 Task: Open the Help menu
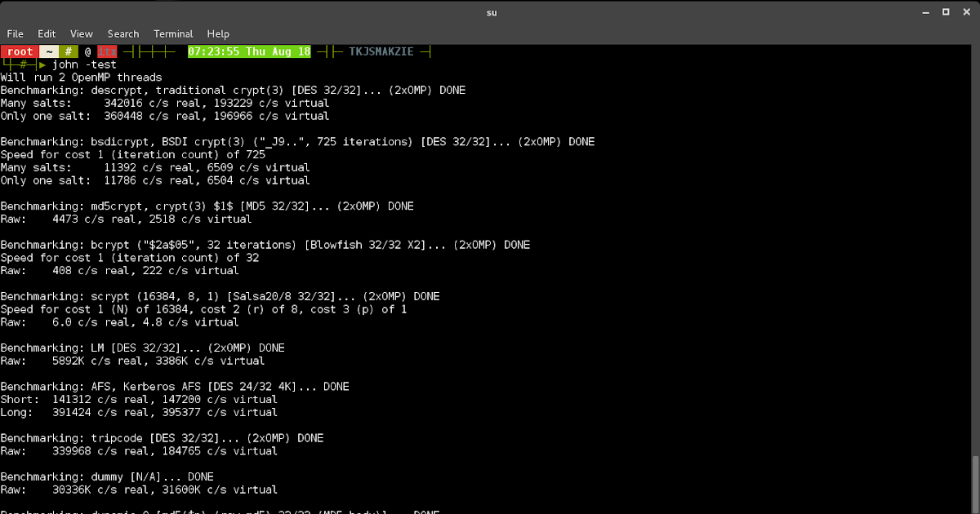[x=218, y=33]
